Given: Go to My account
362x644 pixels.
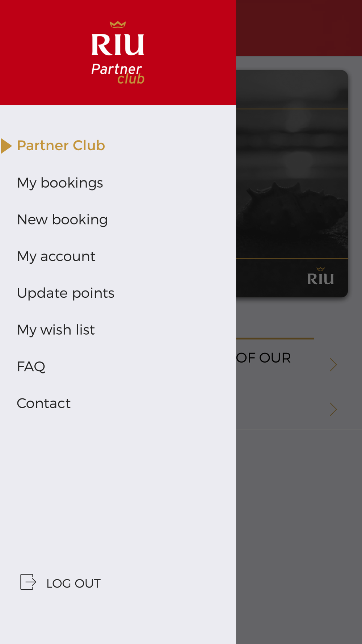Looking at the screenshot, I should 56,256.
